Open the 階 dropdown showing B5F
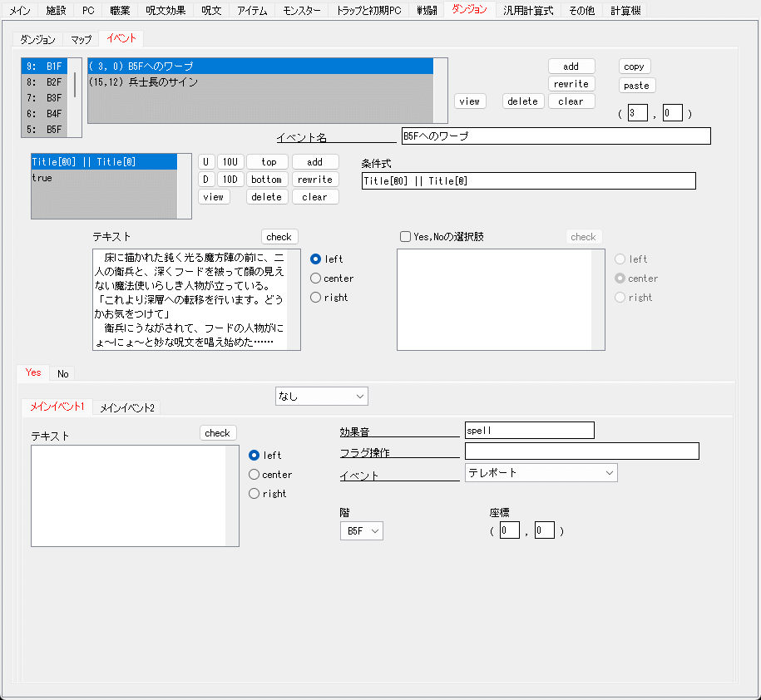The width and height of the screenshot is (761, 700). click(x=362, y=531)
